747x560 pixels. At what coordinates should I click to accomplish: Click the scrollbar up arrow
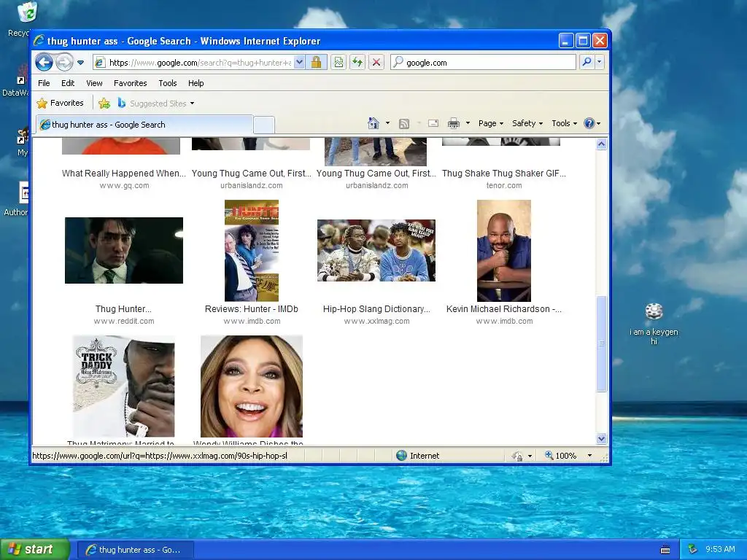click(601, 144)
